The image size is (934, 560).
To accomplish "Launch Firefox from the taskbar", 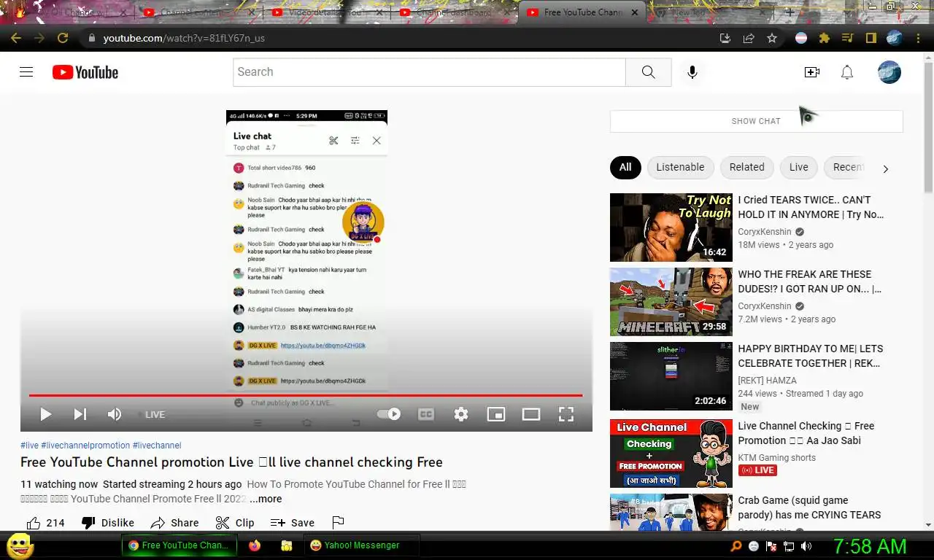I will coord(255,545).
